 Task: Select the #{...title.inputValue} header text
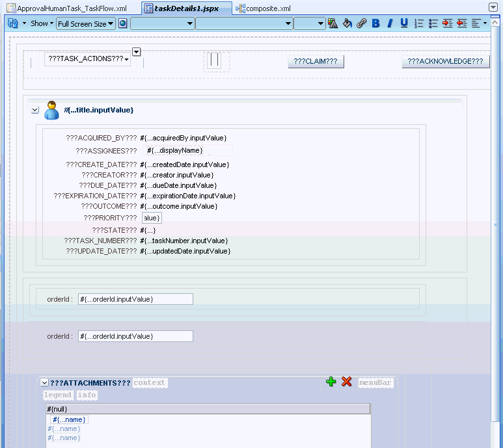click(99, 110)
